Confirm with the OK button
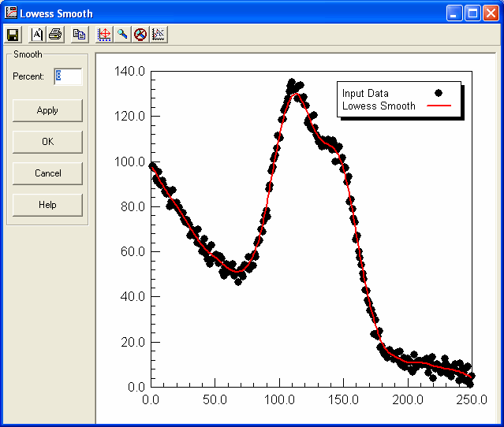This screenshot has width=504, height=427. coord(47,142)
